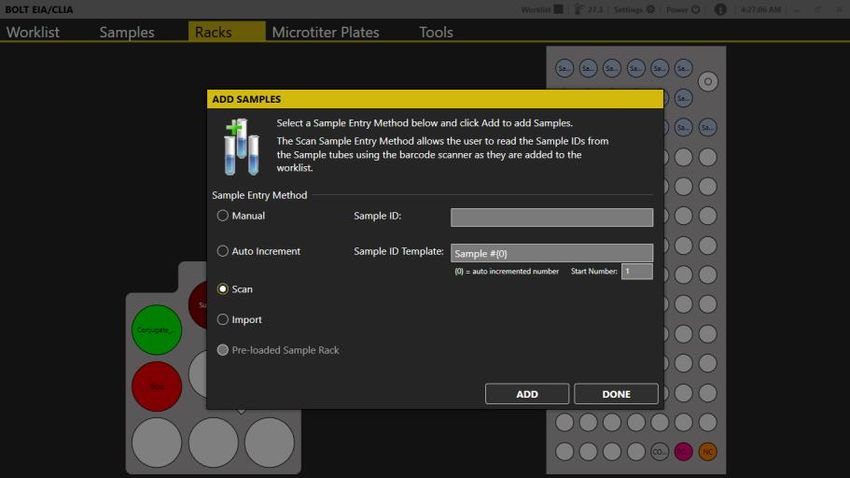Screen dimensions: 850x478
Task: Choose the Auto Increment entry method
Action: pyautogui.click(x=223, y=251)
